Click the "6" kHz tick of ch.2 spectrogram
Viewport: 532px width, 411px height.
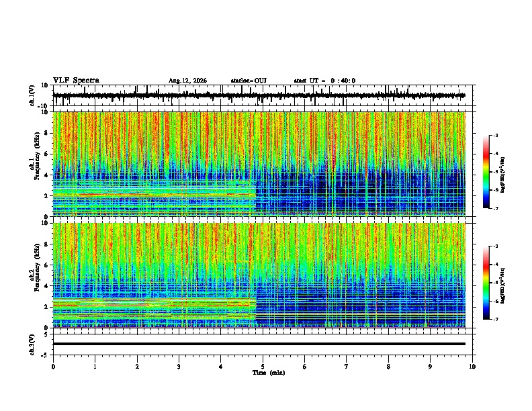(x=46, y=265)
